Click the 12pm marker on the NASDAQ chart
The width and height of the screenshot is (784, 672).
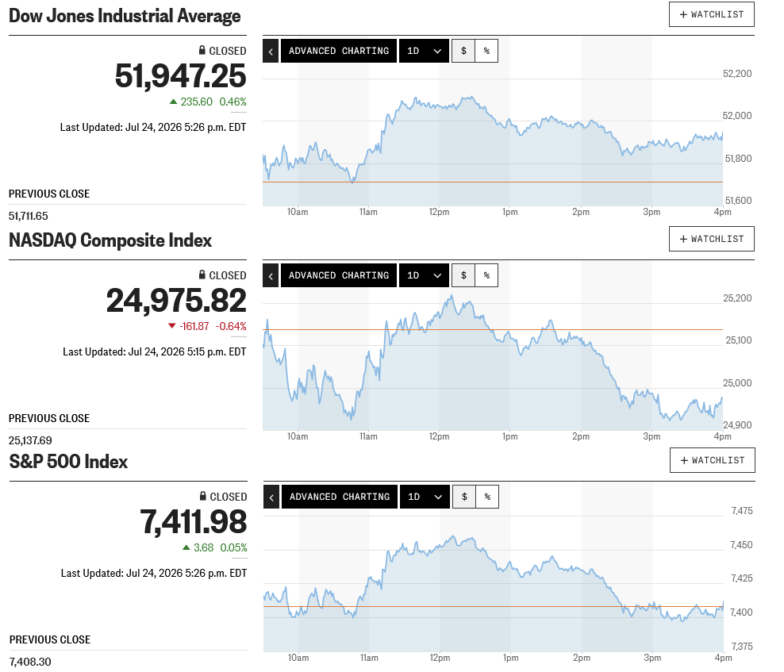(x=439, y=436)
